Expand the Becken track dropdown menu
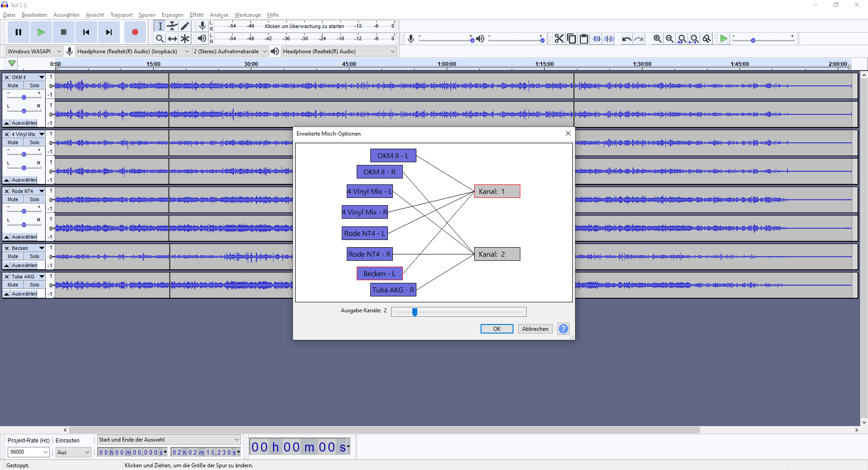Viewport: 868px width, 470px height. [42, 248]
